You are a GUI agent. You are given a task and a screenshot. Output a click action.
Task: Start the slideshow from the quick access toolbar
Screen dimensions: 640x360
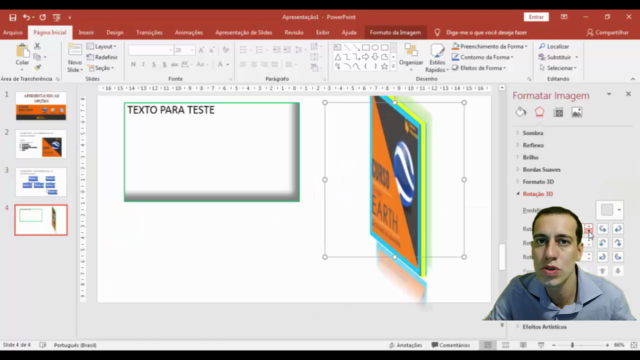56,17
